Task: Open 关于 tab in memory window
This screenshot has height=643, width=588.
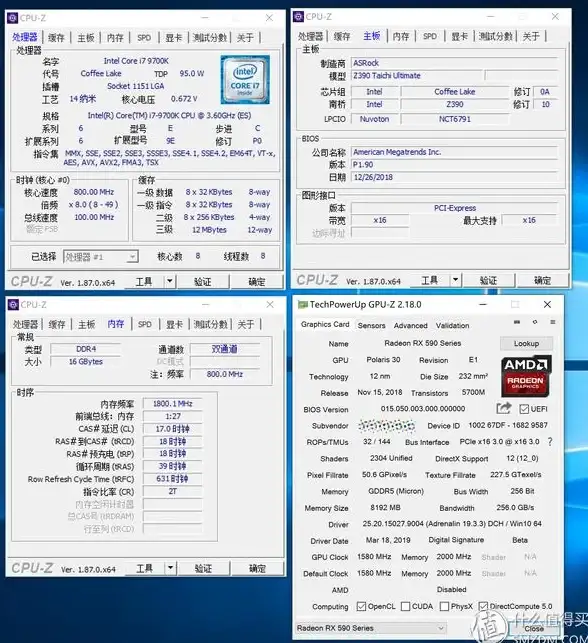Action: pos(246,324)
